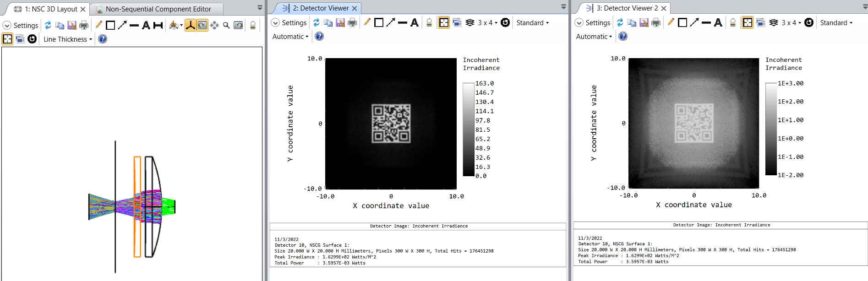Open Standard dropdown in 2: Detector Viewer
Image resolution: width=868 pixels, height=281 pixels.
[x=532, y=22]
